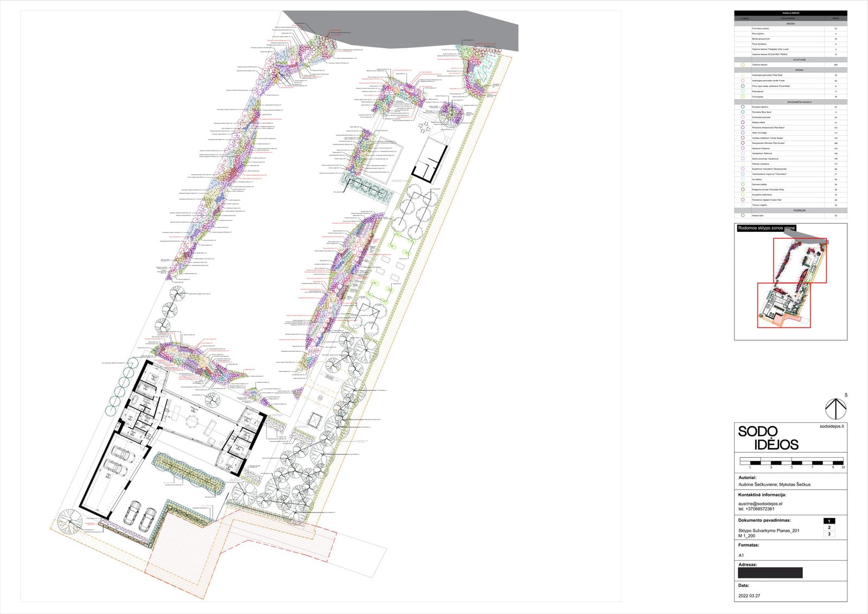Click the Carpinus betulus hedge legend circle
This screenshot has width=868, height=614.
(x=743, y=65)
